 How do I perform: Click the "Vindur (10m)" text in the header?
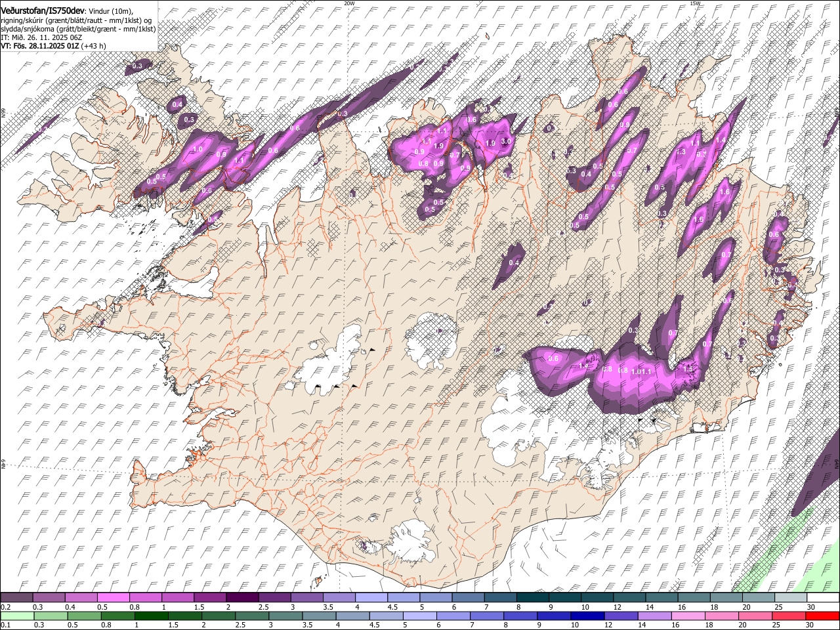tap(110, 11)
